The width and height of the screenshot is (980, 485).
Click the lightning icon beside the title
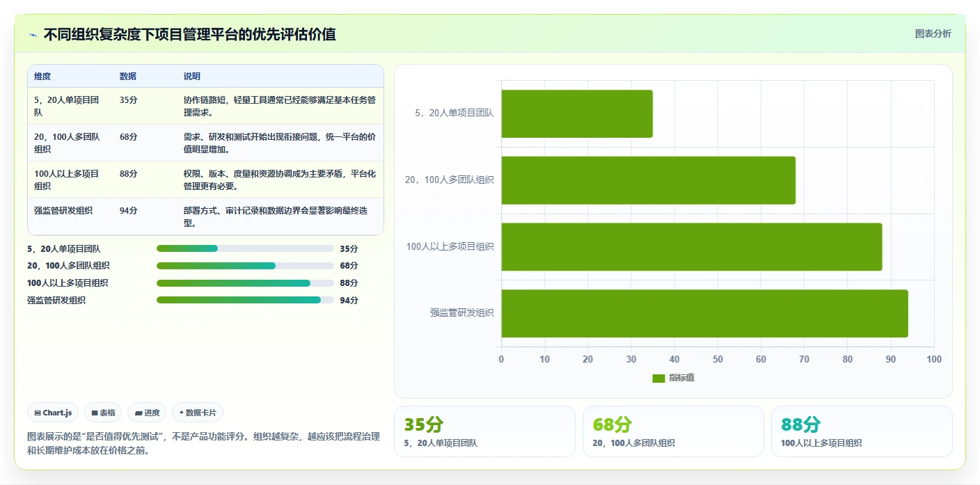tap(33, 35)
